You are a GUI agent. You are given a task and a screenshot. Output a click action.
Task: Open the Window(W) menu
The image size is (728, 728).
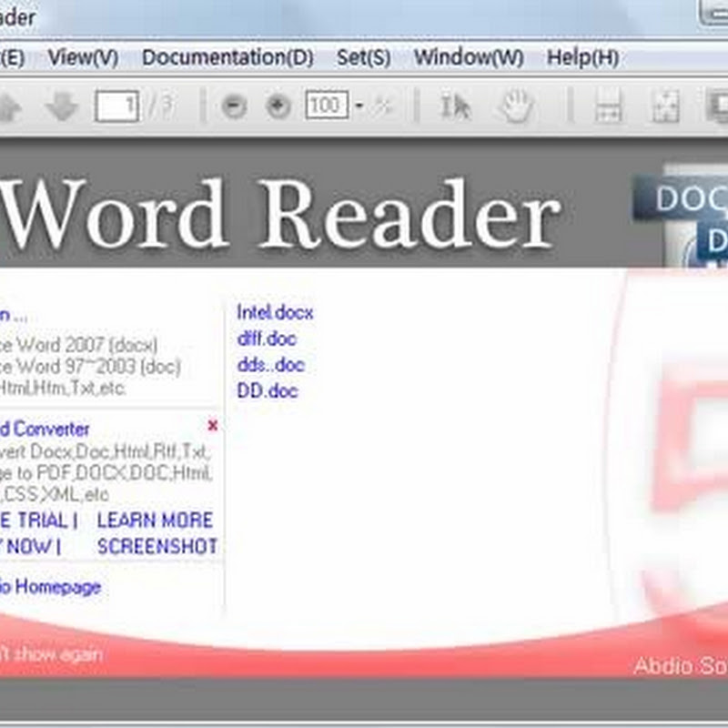[469, 57]
